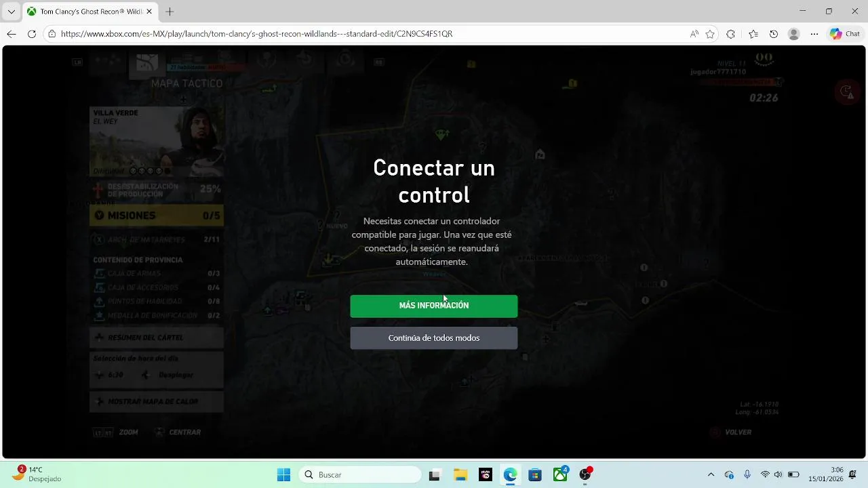
Task: Open the browser profile avatar
Action: tap(794, 34)
